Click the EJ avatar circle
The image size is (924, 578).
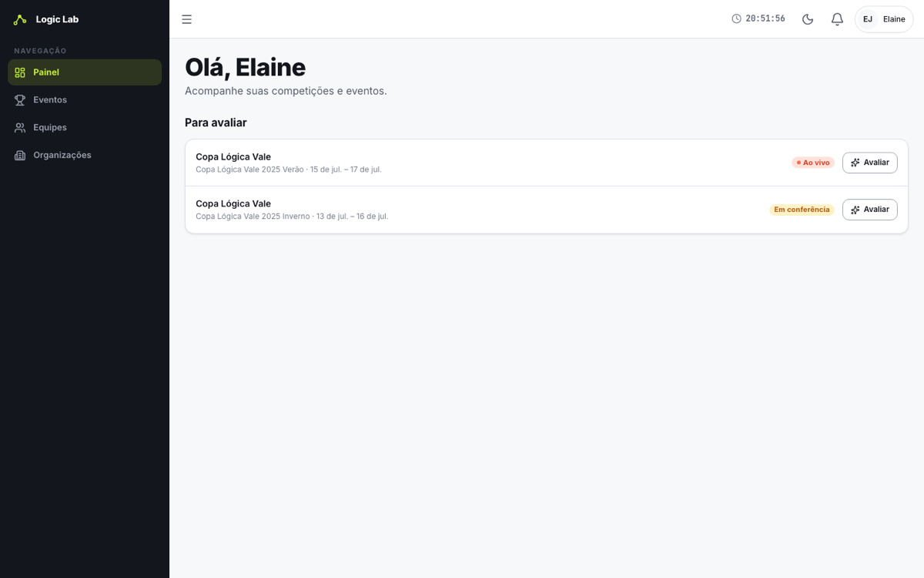(868, 19)
